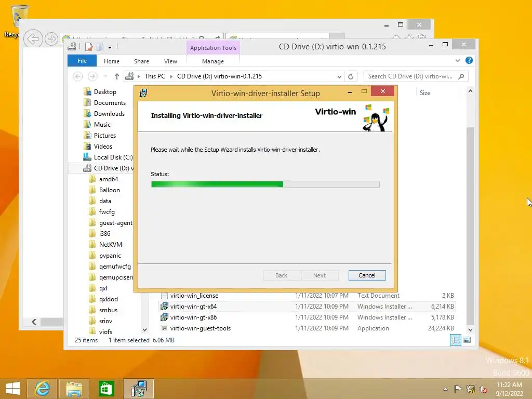The height and width of the screenshot is (399, 532).
Task: Open the NetKVM folder in tree
Action: pos(110,244)
